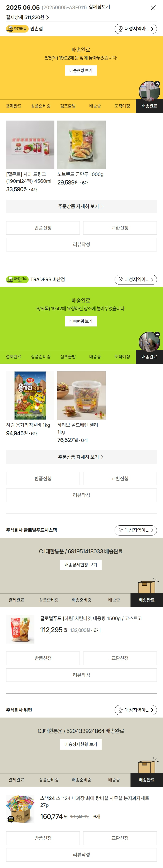Open 델몬트 사과 드링크 product image

pyautogui.click(x=30, y=145)
